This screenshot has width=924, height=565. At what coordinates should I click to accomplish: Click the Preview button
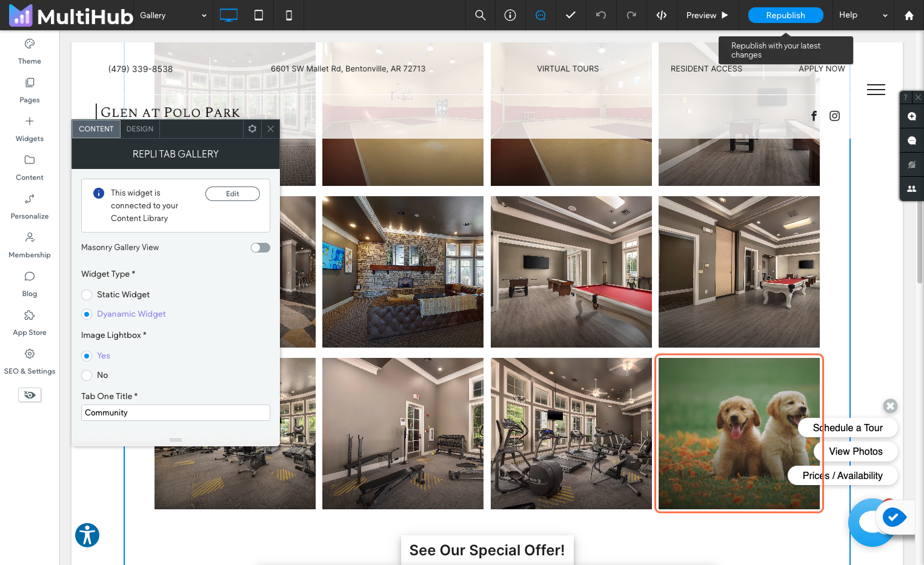pos(707,15)
